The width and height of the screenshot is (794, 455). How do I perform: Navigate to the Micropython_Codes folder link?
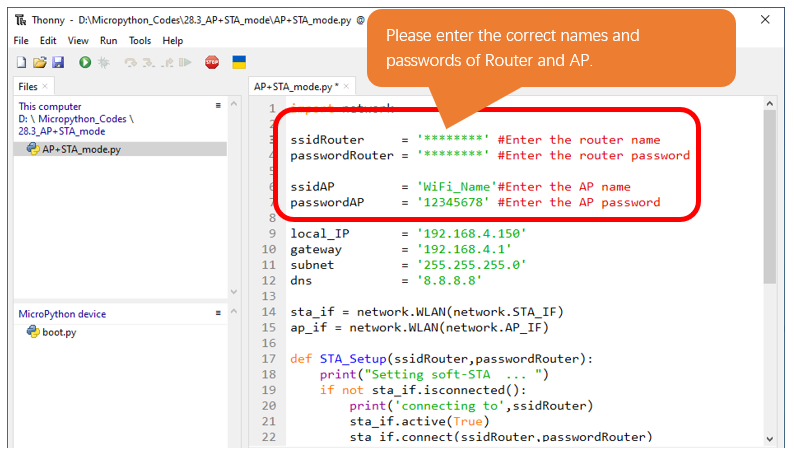(x=82, y=119)
